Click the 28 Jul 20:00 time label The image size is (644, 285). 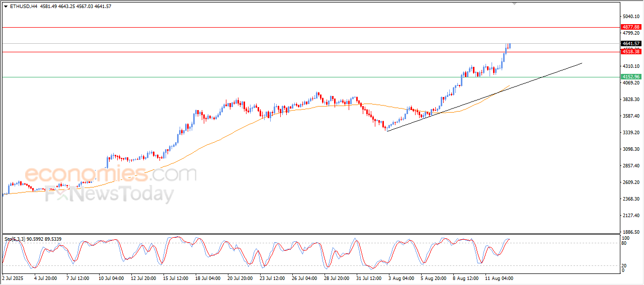pos(337,277)
